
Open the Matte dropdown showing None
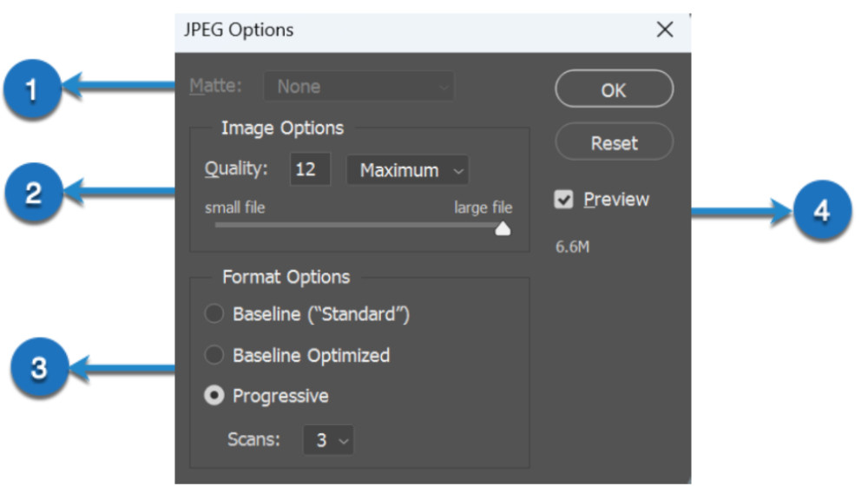(x=358, y=86)
